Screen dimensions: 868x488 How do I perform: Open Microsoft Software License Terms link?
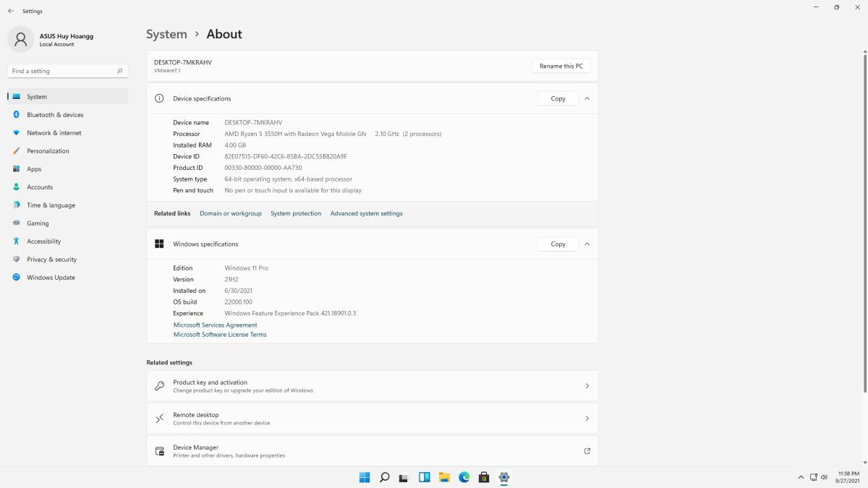(220, 335)
